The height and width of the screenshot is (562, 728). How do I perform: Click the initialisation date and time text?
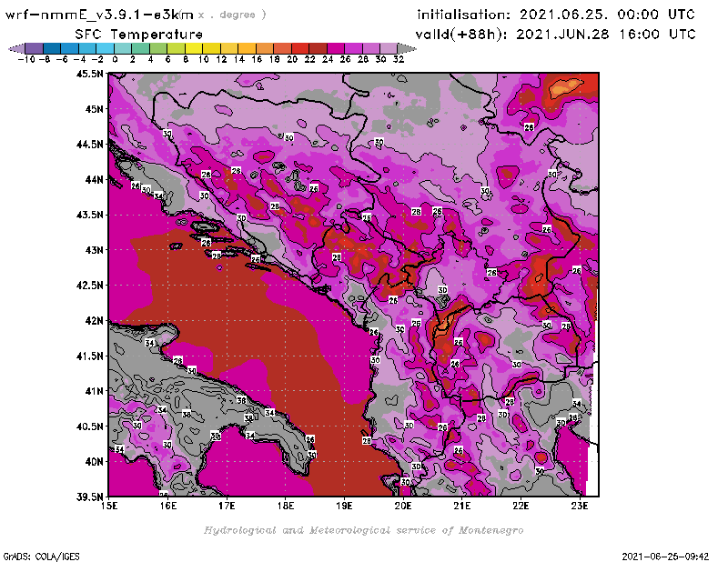tap(555, 15)
